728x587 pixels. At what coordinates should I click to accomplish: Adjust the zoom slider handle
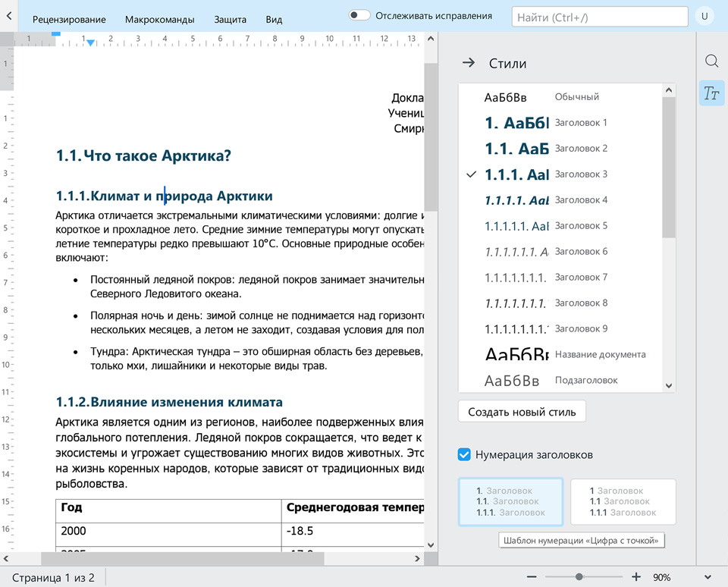coord(579,577)
